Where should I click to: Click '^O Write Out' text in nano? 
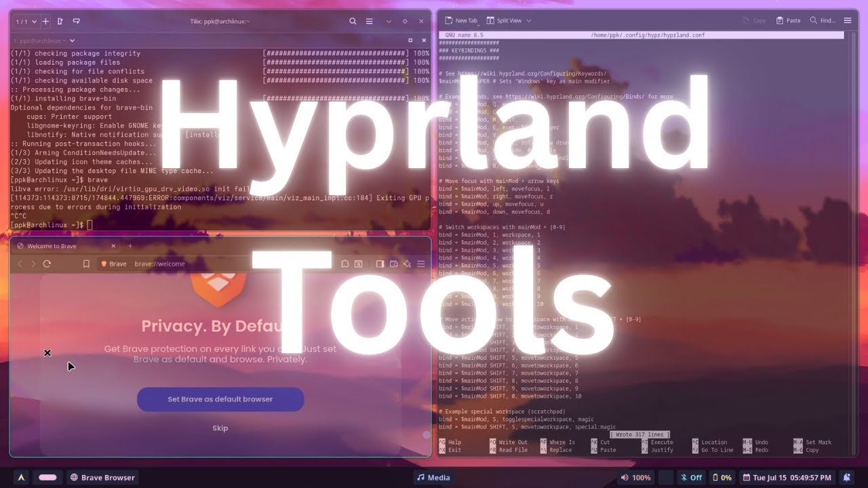pyautogui.click(x=509, y=443)
